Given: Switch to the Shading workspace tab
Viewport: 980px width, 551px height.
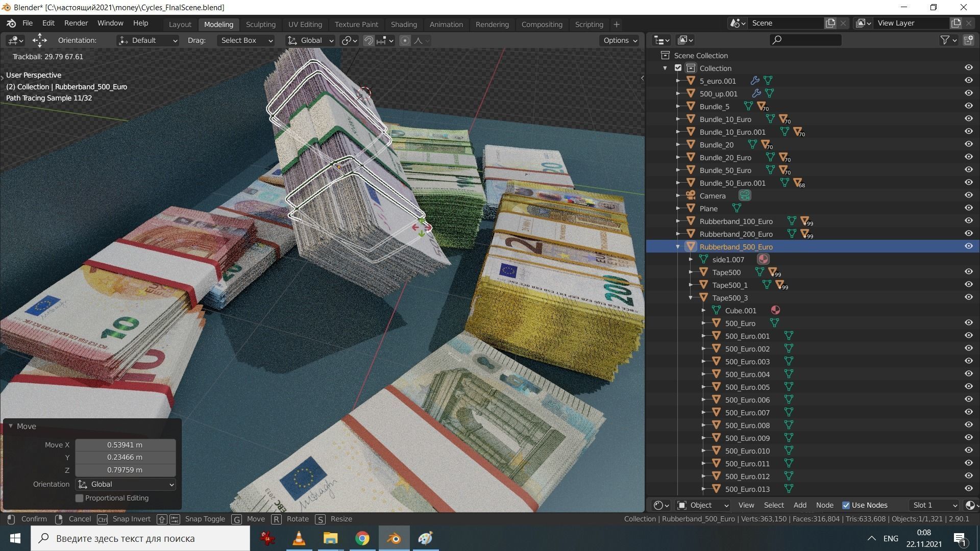Looking at the screenshot, I should point(404,24).
